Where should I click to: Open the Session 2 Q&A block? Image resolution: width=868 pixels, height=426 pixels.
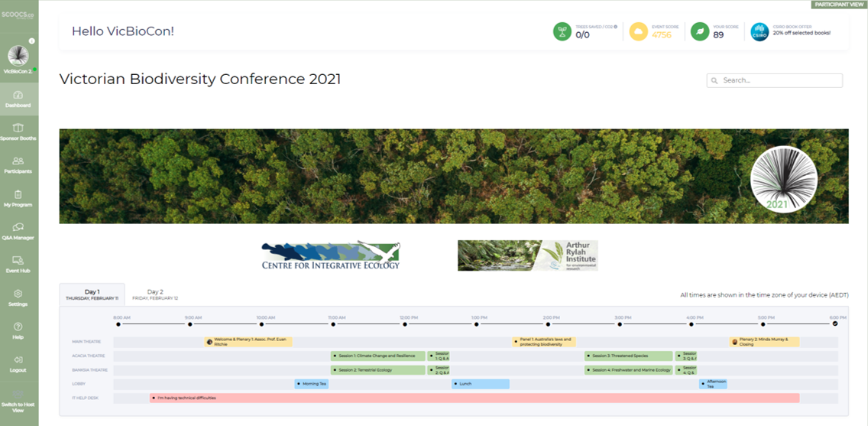(438, 369)
